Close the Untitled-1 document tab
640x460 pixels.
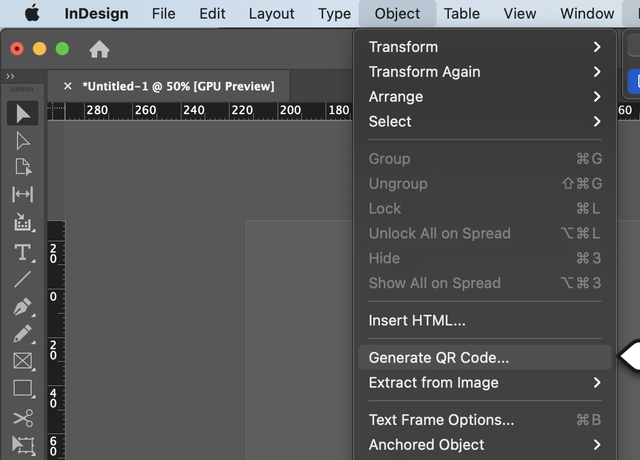point(68,86)
